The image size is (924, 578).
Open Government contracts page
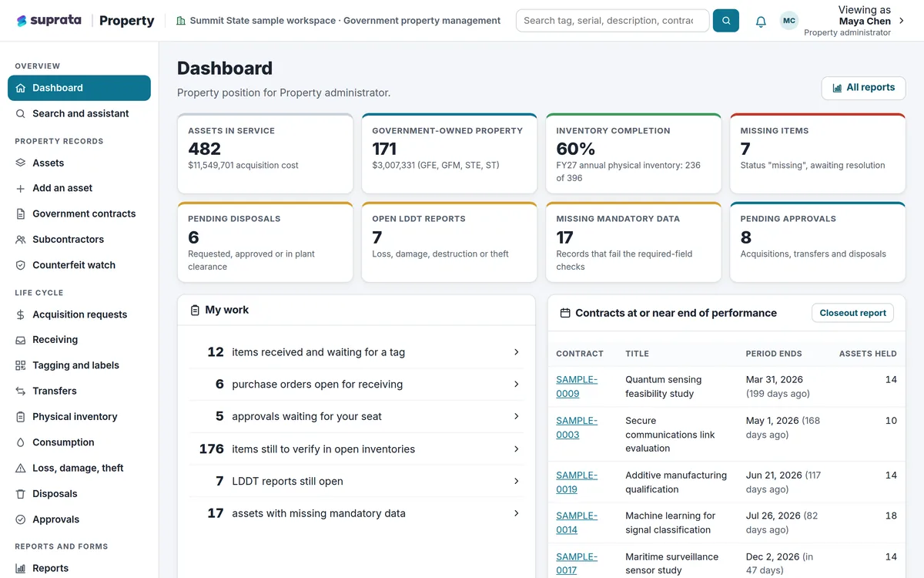[x=79, y=213]
